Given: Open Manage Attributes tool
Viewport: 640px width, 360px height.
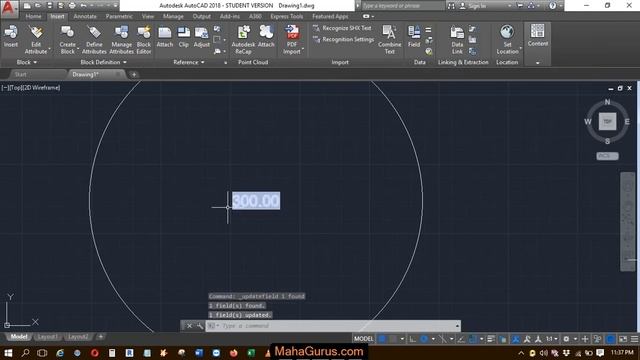Looking at the screenshot, I should 121,39.
